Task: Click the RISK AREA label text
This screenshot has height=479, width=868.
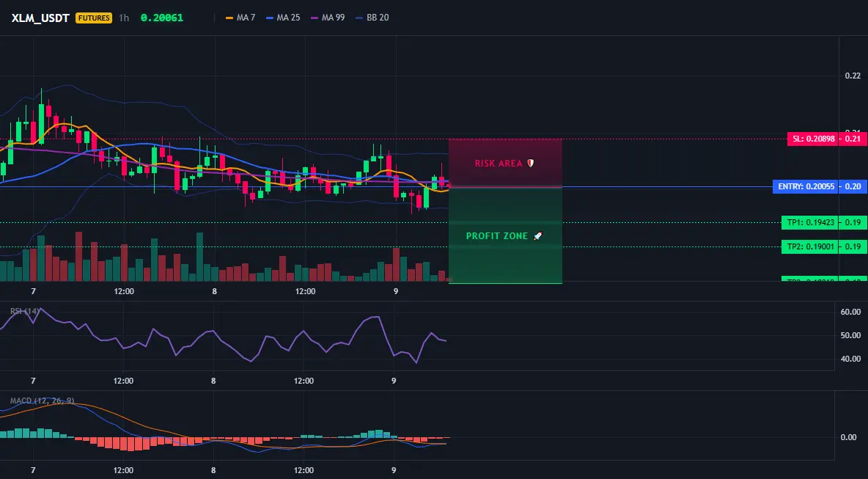Action: (x=499, y=164)
